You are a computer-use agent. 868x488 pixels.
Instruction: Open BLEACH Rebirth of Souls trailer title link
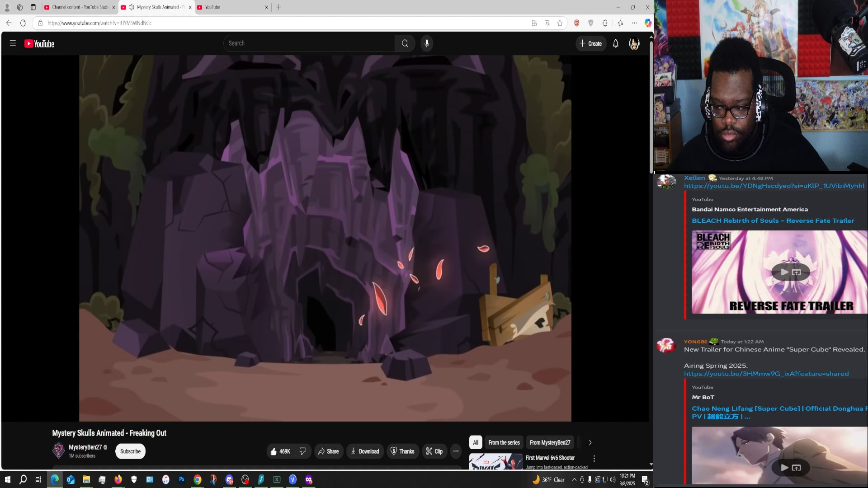[x=773, y=221]
